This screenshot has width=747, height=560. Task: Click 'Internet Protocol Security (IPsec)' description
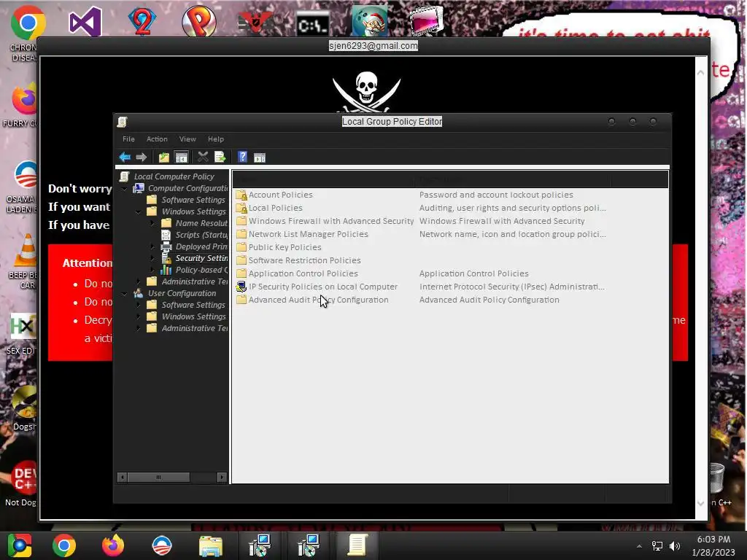511,287
